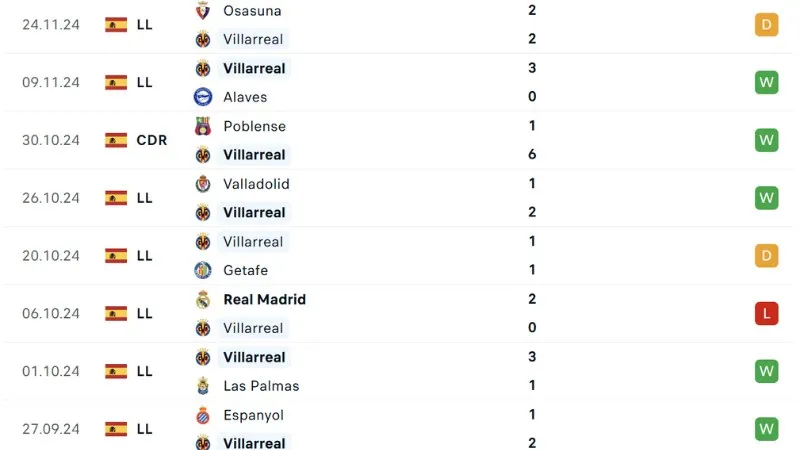Click the Alaves club logo
Viewport: 800px width, 450px height.
203,97
